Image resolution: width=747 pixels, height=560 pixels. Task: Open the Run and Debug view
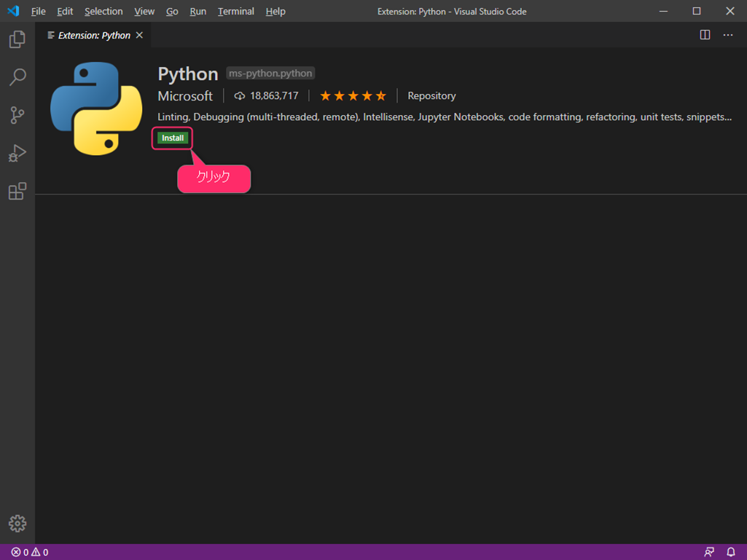[x=17, y=154]
